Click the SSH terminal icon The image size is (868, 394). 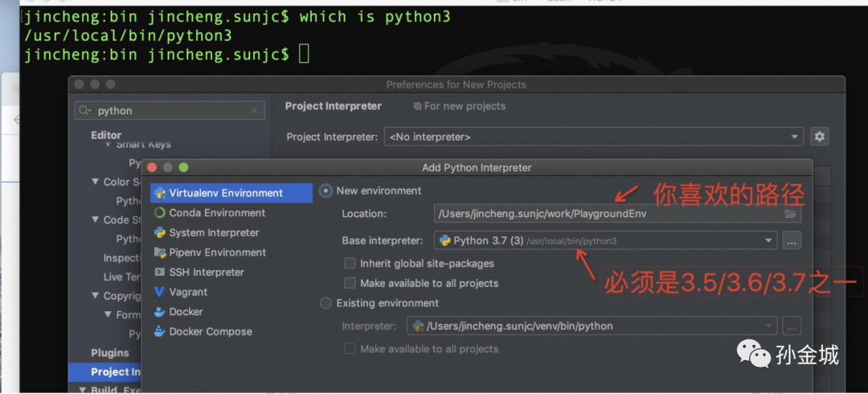[160, 272]
